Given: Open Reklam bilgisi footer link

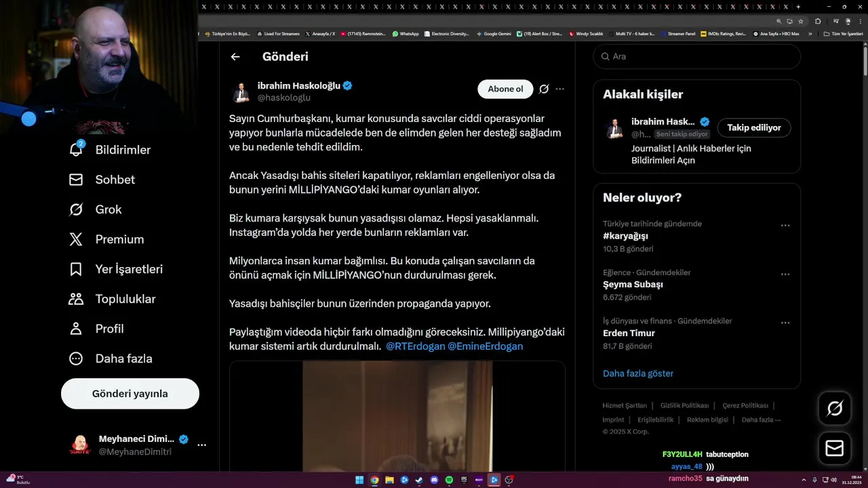Looking at the screenshot, I should click(x=707, y=420).
